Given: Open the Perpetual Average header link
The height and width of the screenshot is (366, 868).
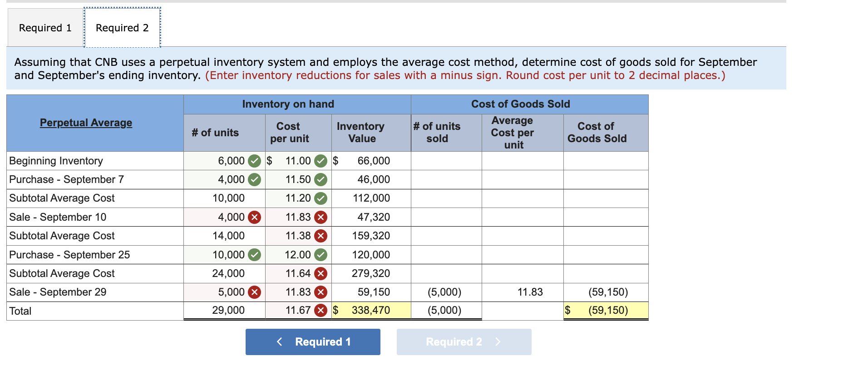Looking at the screenshot, I should [x=86, y=123].
